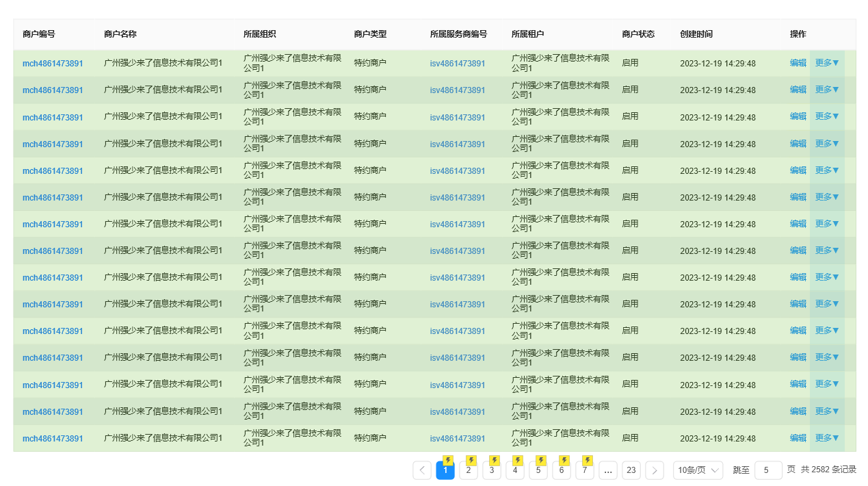Click the lightning badge above page 2

point(471,461)
